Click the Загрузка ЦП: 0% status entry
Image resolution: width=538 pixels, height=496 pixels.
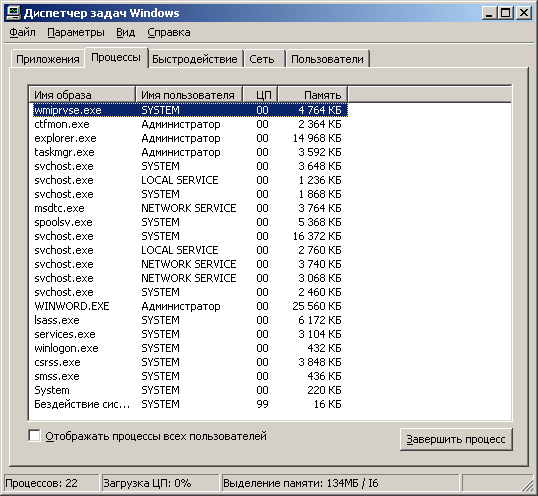coord(160,483)
